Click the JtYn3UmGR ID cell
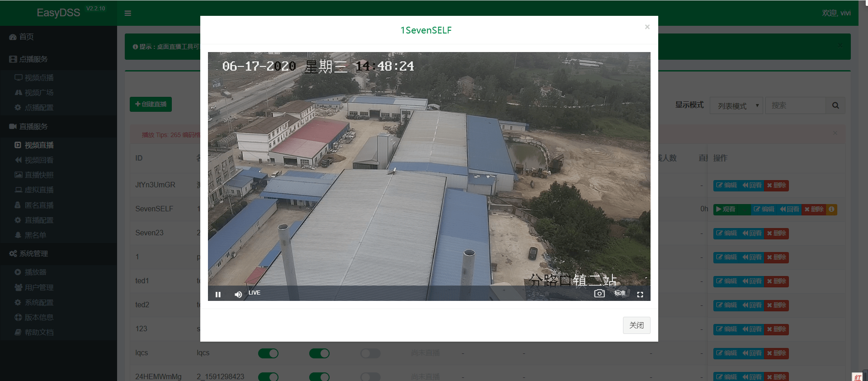Image resolution: width=868 pixels, height=381 pixels. [155, 185]
